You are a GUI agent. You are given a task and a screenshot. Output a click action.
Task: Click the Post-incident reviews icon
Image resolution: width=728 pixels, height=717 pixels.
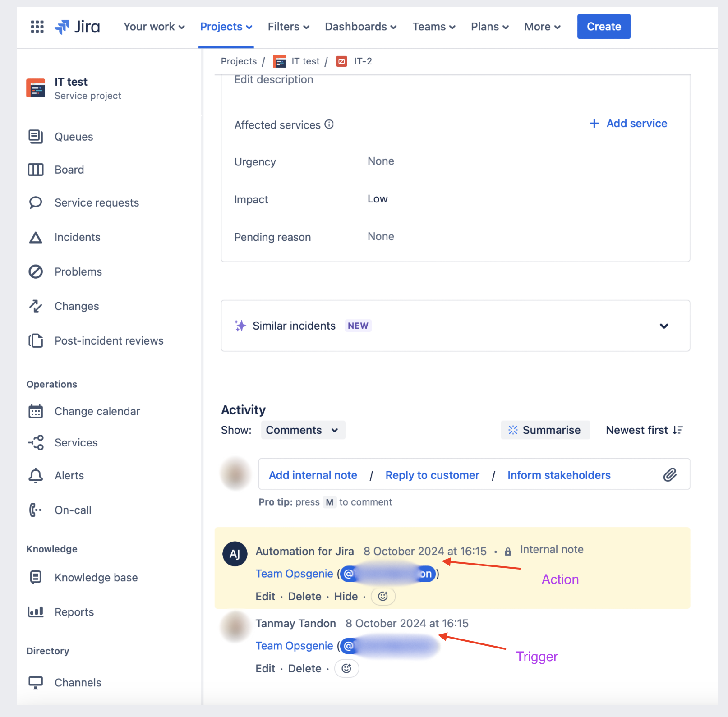(x=36, y=340)
